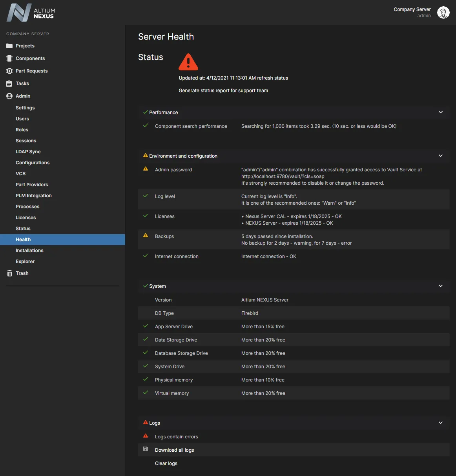
Task: Click the Altium Nexus logo
Action: click(31, 13)
